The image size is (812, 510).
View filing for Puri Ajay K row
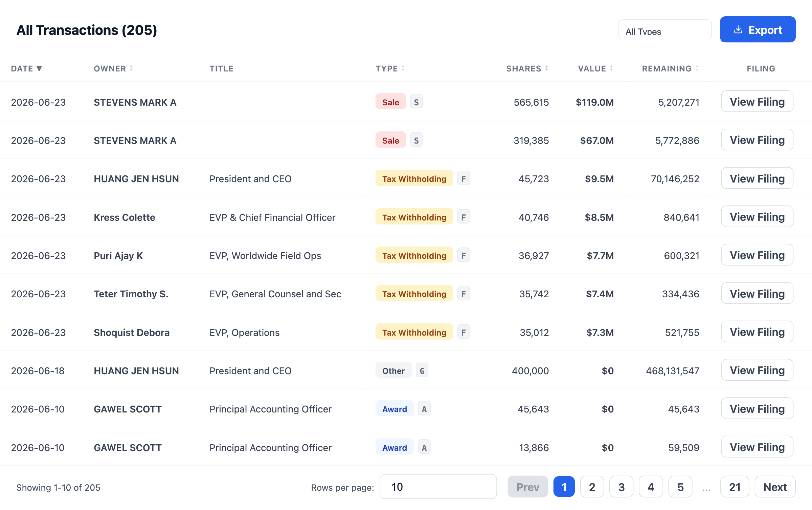[x=757, y=255]
